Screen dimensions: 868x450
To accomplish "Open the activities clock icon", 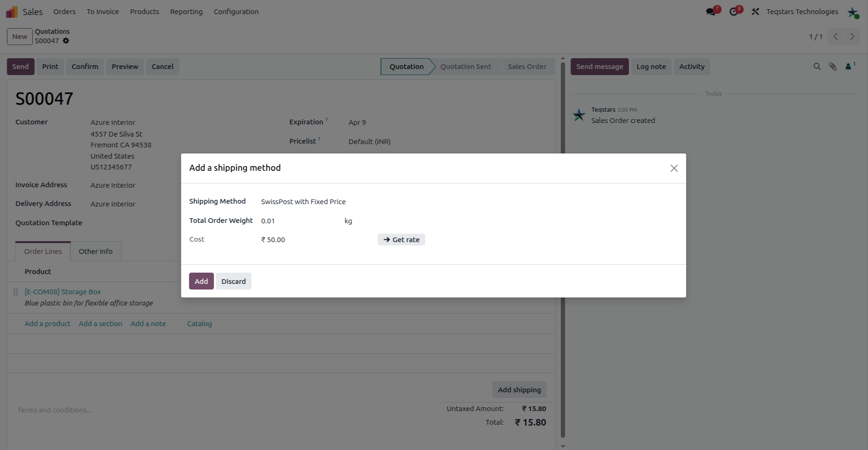I will [x=735, y=11].
